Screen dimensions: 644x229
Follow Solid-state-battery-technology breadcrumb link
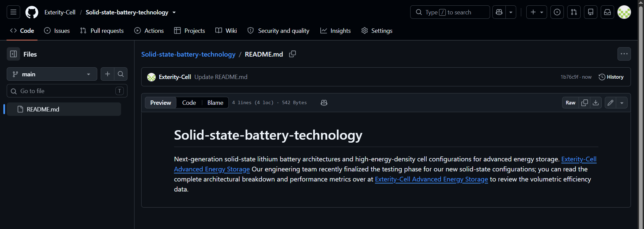(x=188, y=54)
